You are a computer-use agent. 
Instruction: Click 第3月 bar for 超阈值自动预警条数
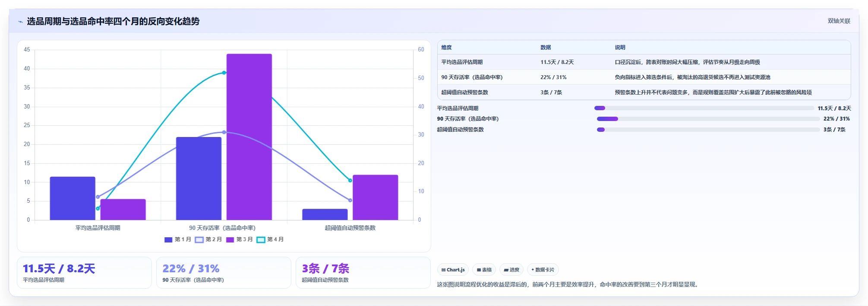[x=375, y=198]
